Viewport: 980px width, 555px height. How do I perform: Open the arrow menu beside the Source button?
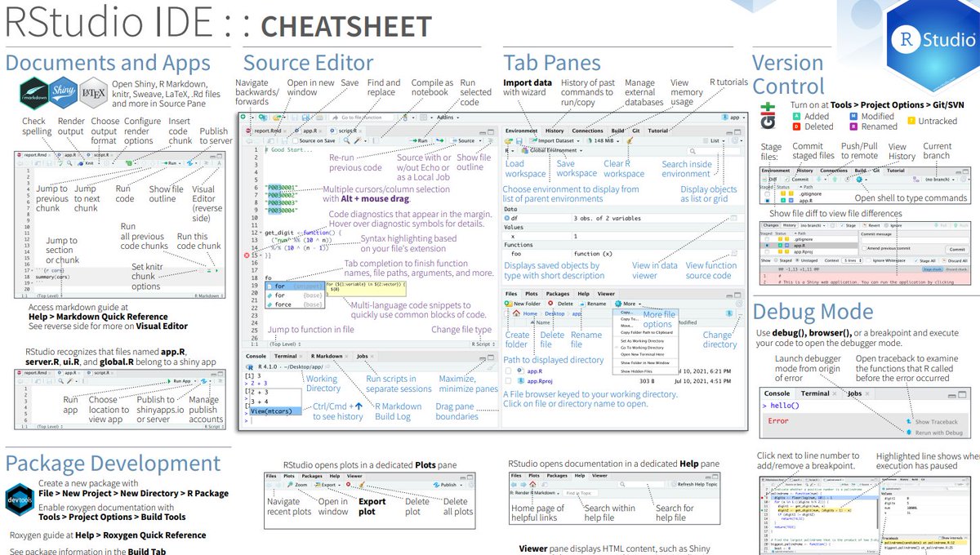pos(480,140)
